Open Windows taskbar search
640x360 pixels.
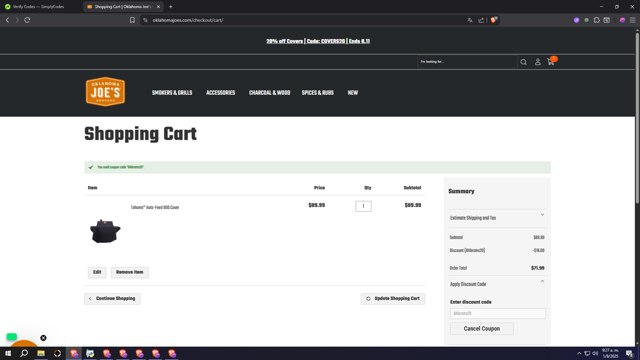coord(24,353)
